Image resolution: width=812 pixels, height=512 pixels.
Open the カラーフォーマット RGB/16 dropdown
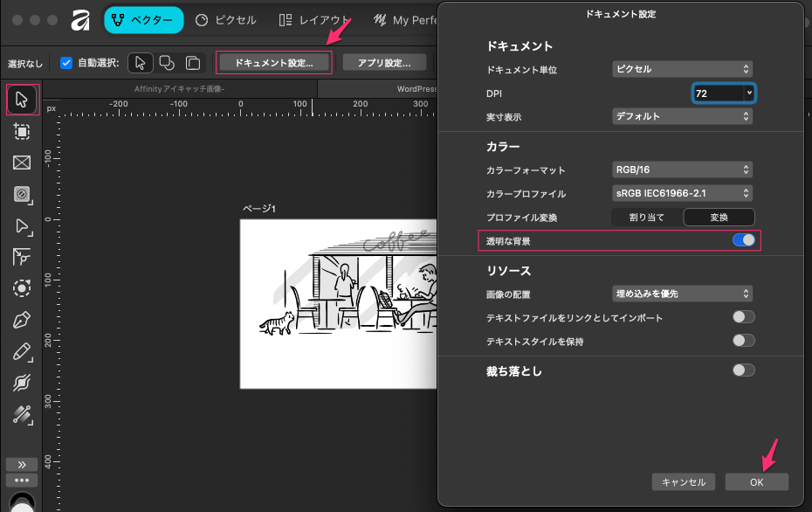pos(683,170)
